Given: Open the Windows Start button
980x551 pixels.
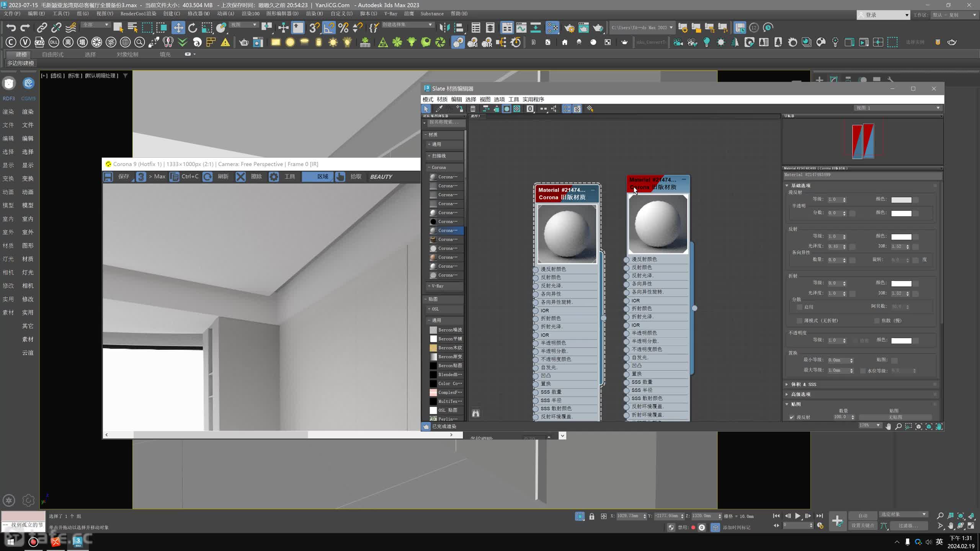Looking at the screenshot, I should tap(10, 541).
